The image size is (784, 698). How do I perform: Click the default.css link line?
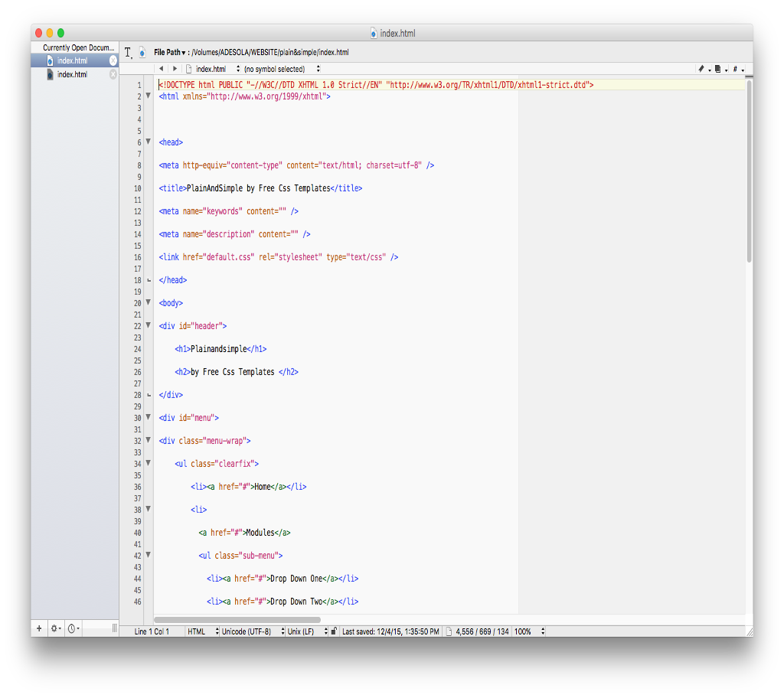[279, 257]
